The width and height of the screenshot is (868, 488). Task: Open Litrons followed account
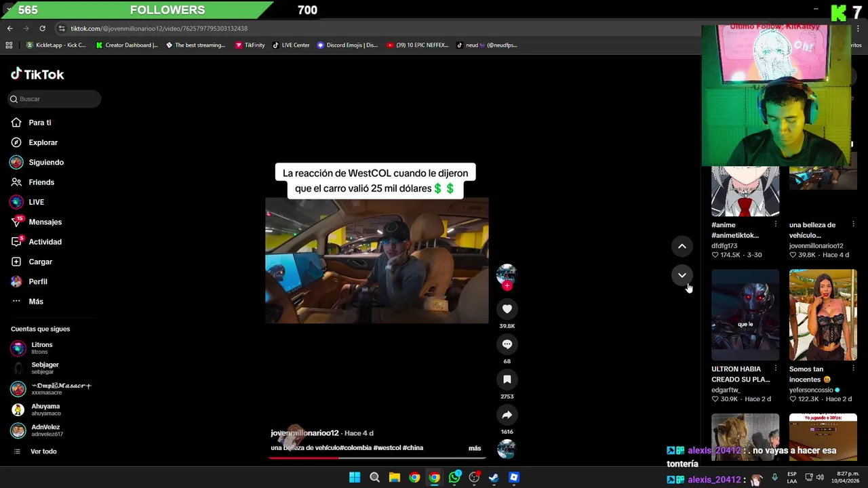[41, 348]
